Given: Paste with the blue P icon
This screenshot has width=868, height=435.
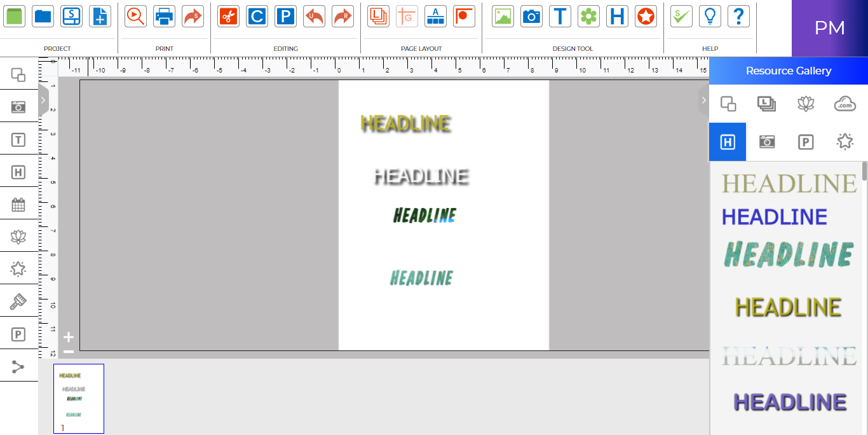Looking at the screenshot, I should (285, 17).
